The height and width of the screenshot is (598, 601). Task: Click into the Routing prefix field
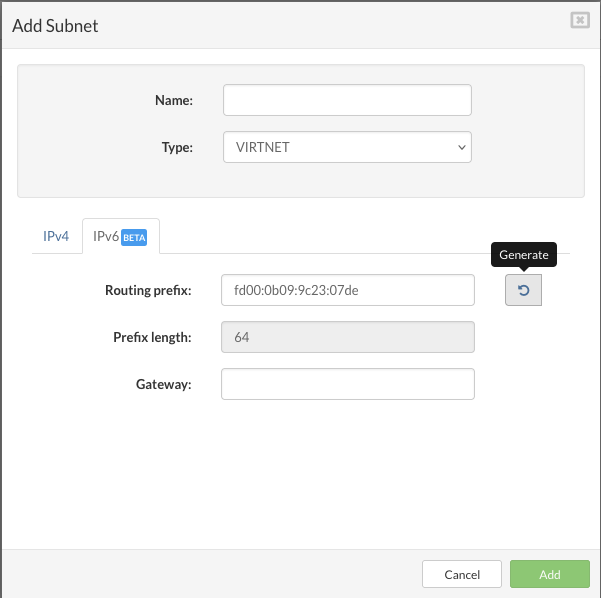pyautogui.click(x=348, y=290)
